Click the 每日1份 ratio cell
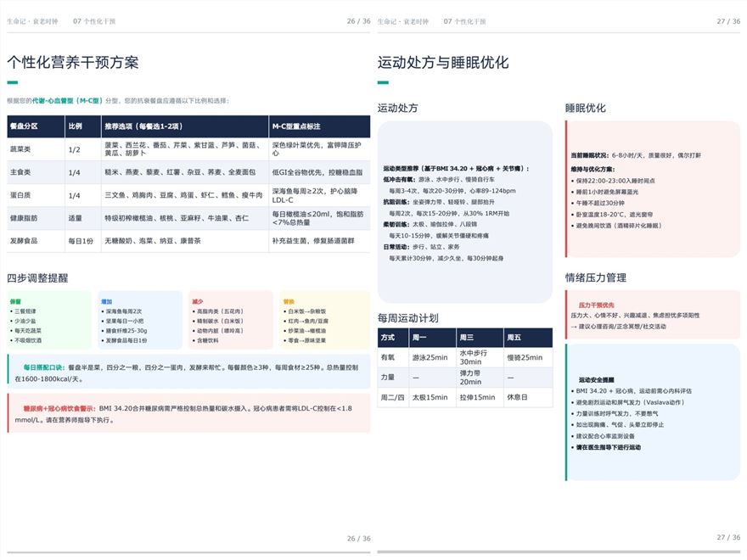747x560 pixels. pyautogui.click(x=81, y=241)
